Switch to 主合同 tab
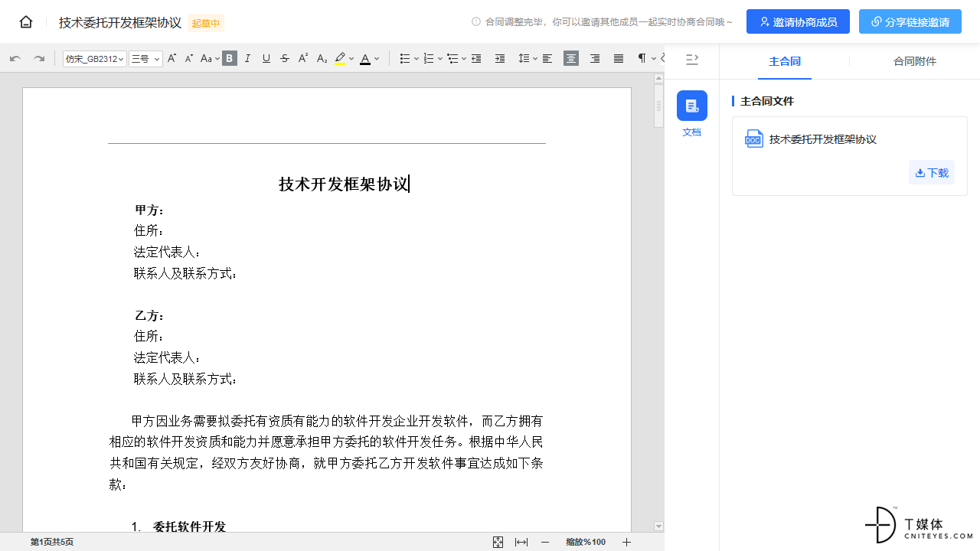 [785, 61]
